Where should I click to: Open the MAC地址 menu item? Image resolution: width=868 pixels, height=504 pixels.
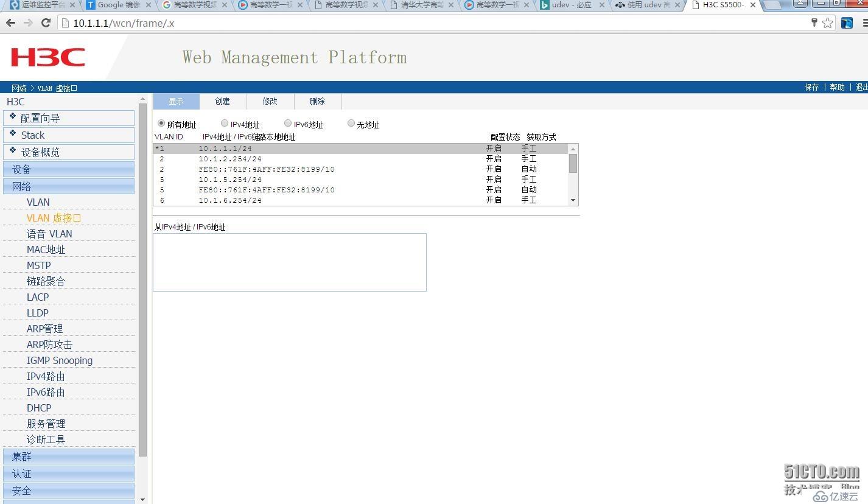(x=46, y=250)
